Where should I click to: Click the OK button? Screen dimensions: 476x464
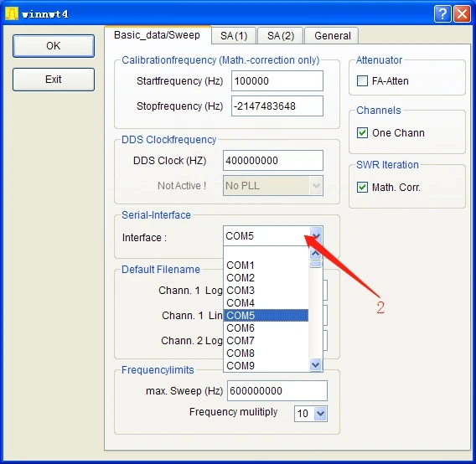click(54, 46)
